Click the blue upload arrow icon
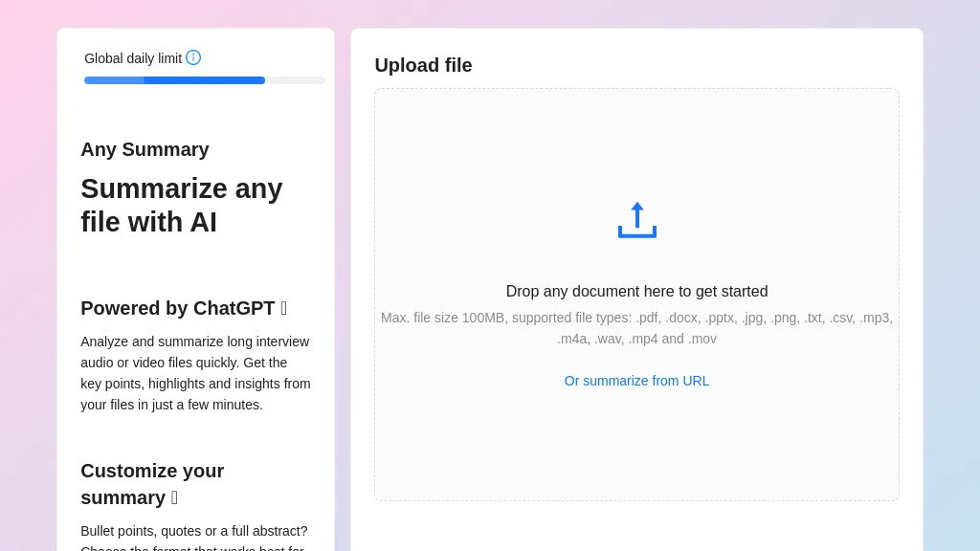The width and height of the screenshot is (980, 551). pyautogui.click(x=636, y=220)
